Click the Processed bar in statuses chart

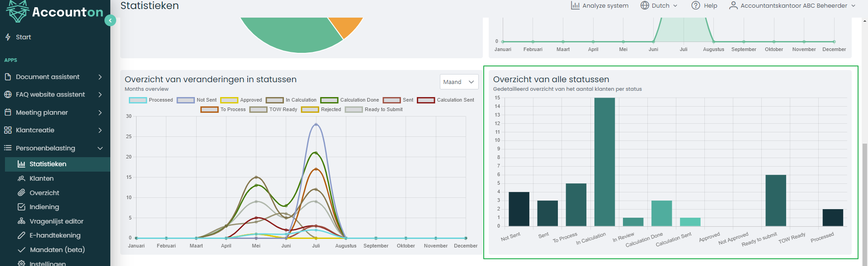coord(833,218)
